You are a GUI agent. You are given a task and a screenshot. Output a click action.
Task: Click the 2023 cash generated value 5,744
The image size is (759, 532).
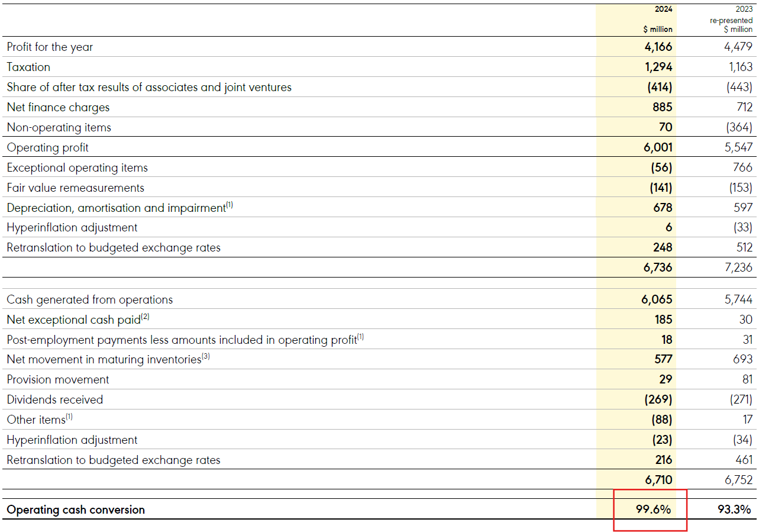(x=738, y=299)
